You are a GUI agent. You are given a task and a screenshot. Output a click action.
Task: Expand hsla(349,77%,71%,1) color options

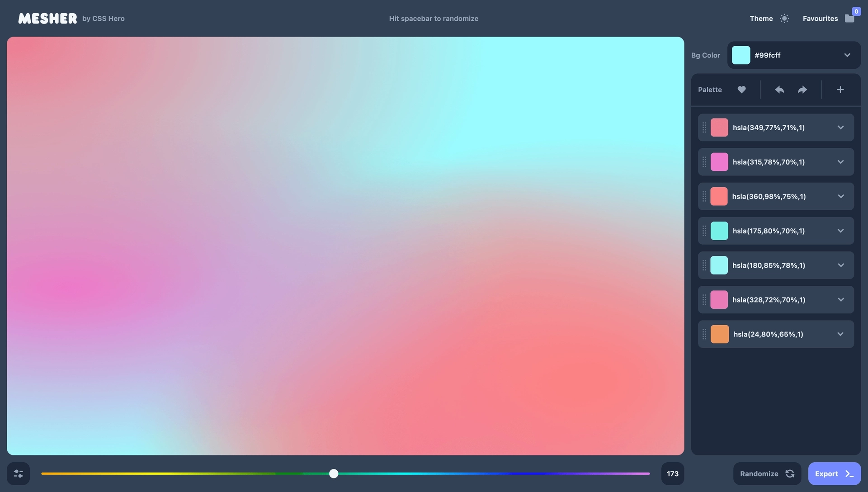841,128
